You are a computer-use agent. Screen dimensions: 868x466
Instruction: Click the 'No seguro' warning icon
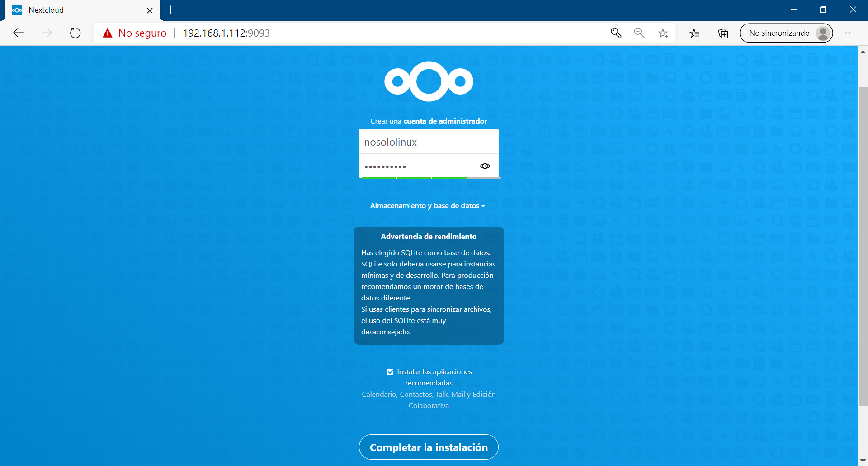click(108, 33)
